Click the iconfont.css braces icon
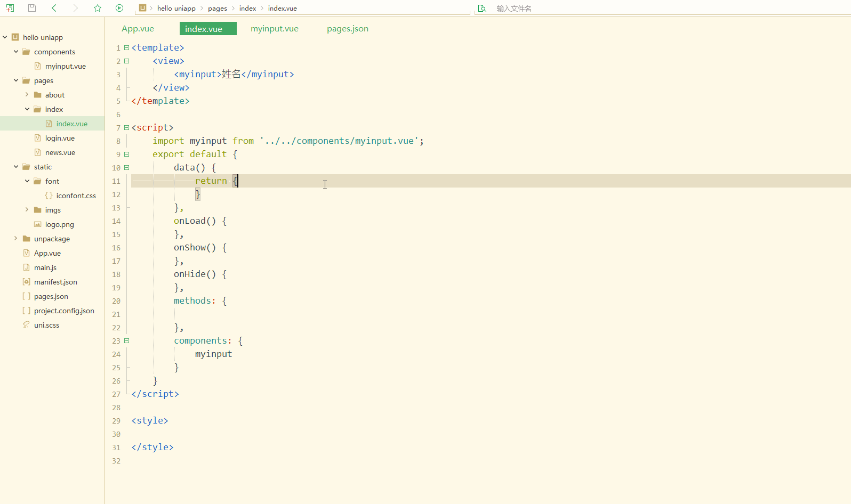Screen dimensions: 851x504 pos(49,196)
